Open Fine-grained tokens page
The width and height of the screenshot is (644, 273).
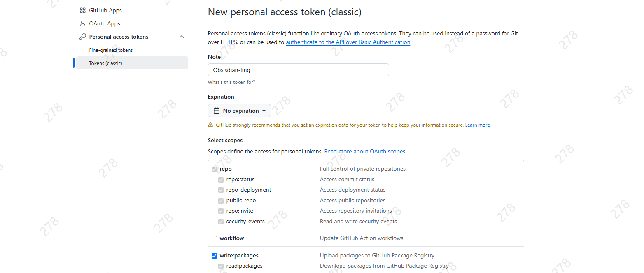(111, 50)
